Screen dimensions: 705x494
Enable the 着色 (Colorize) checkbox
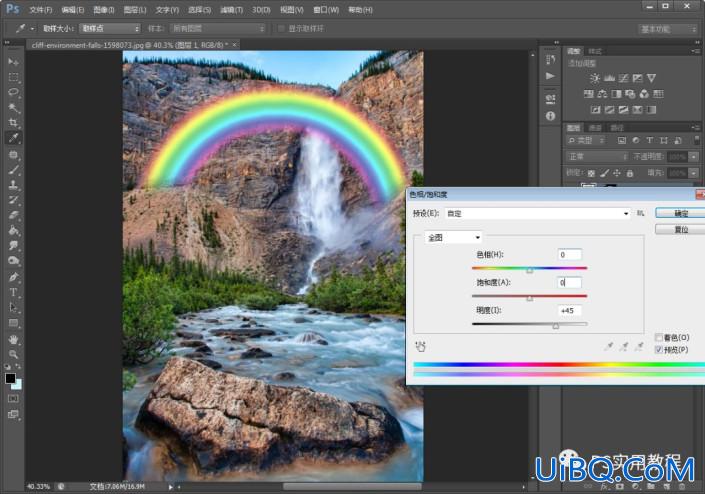(x=659, y=337)
